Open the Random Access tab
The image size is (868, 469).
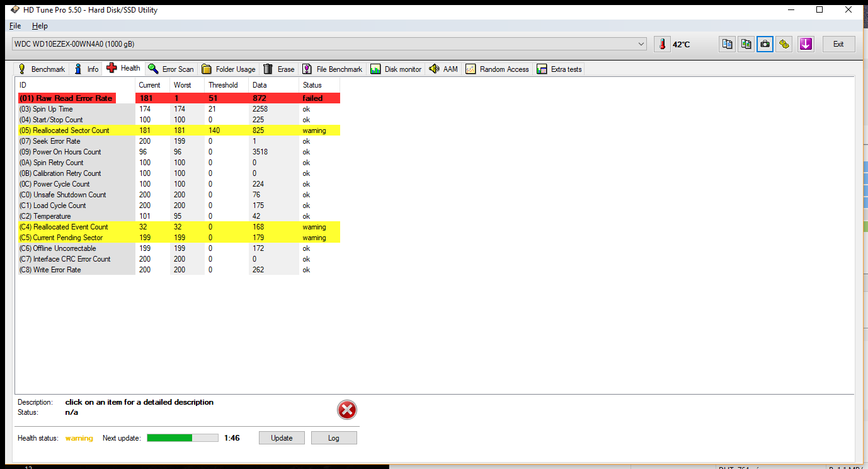click(x=498, y=69)
